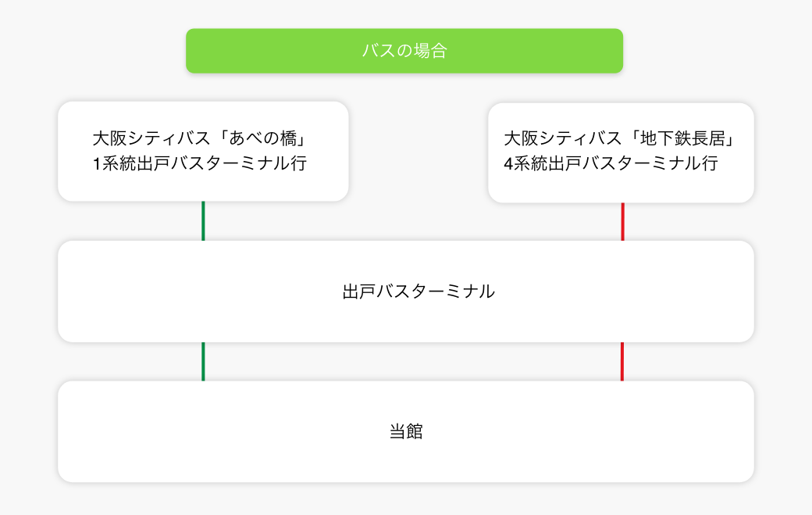Click green line between 出戸バスターミナル and 当館

pos(203,361)
